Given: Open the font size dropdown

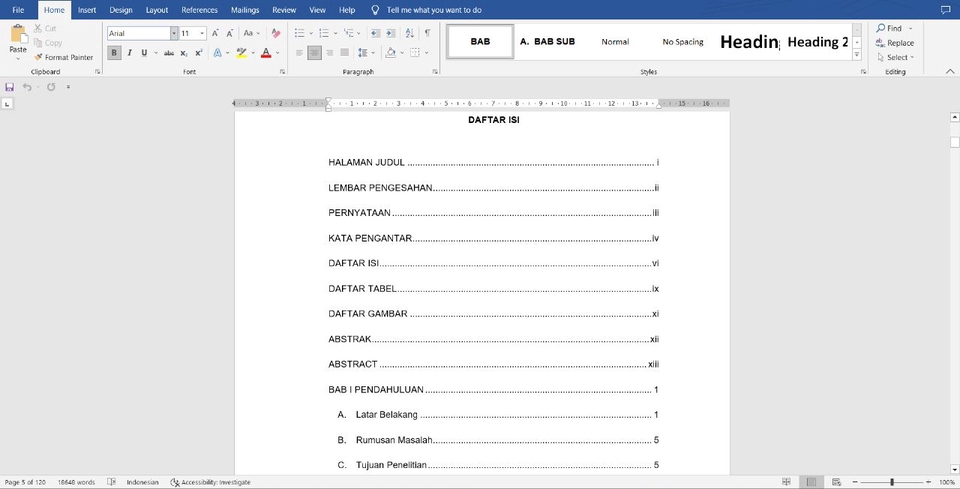Looking at the screenshot, I should (203, 34).
